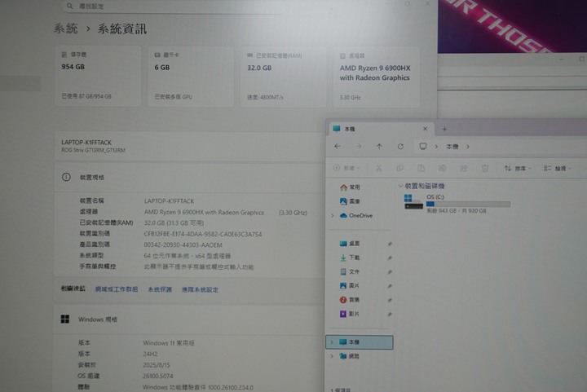
Task: Select OneDrive in the sidebar
Action: 356,215
